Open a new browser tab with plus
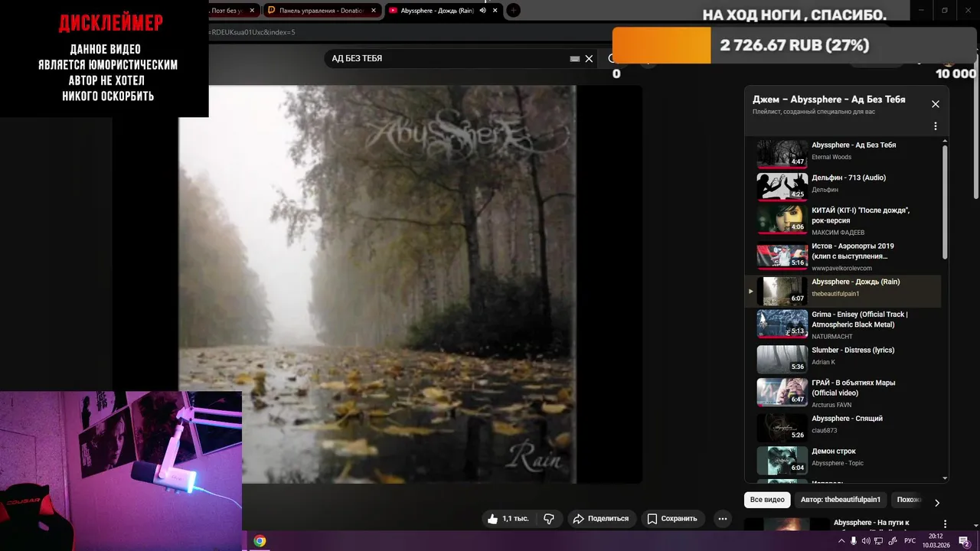 [513, 11]
